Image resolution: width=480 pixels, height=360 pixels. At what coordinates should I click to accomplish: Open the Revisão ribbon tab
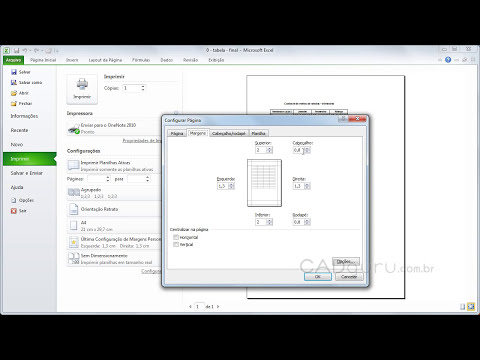tap(191, 60)
